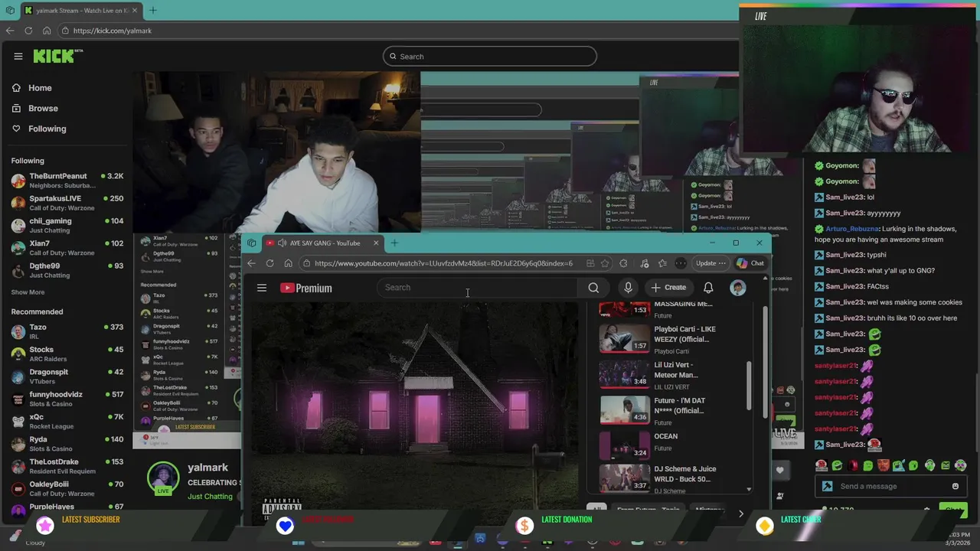Click Send a message chat field

tap(891, 486)
